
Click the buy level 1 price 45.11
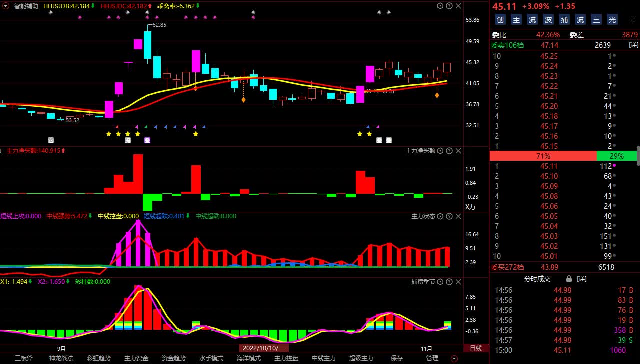click(549, 166)
